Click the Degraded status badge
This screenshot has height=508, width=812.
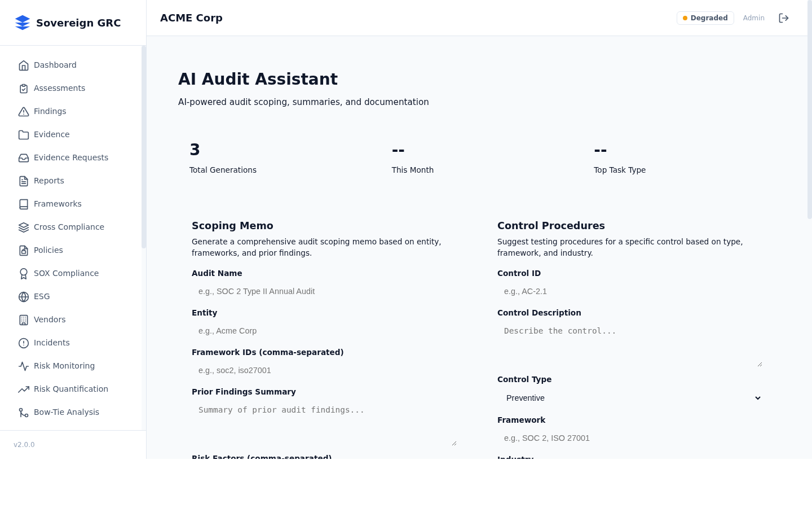tap(705, 17)
